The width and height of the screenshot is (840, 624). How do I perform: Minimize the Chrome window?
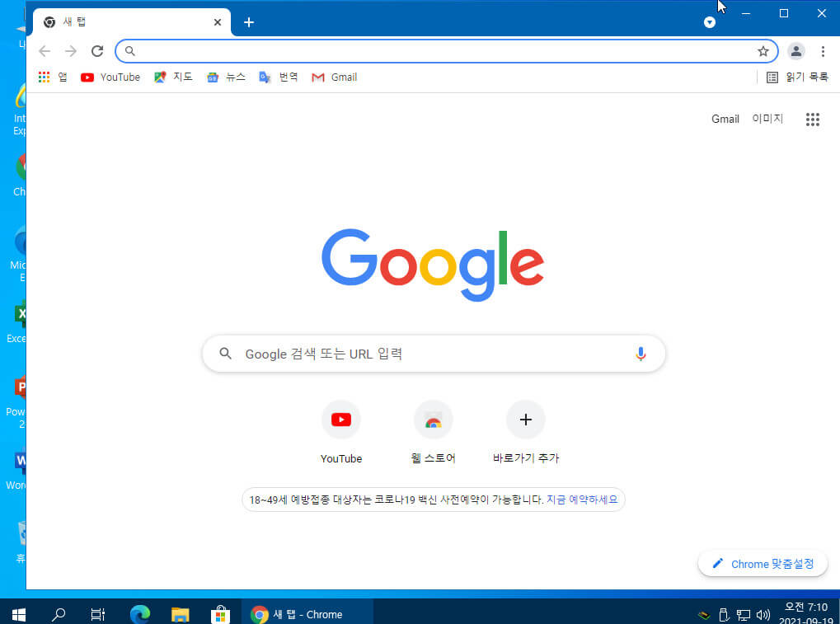(746, 13)
